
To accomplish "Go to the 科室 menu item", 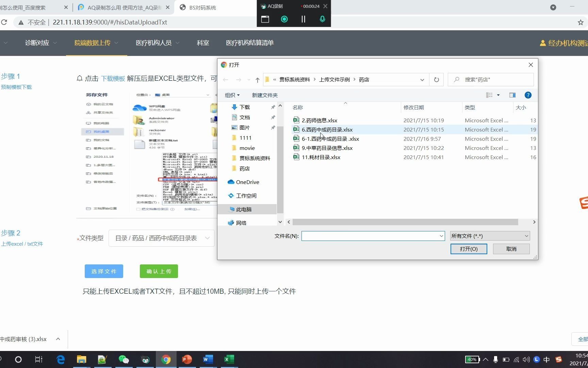I will point(203,43).
